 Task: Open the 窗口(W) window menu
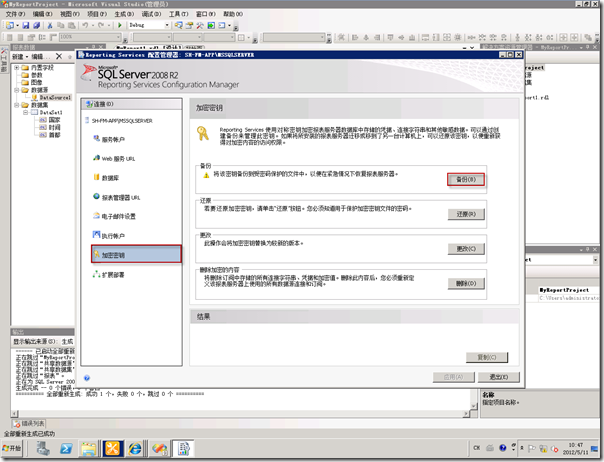(x=206, y=14)
